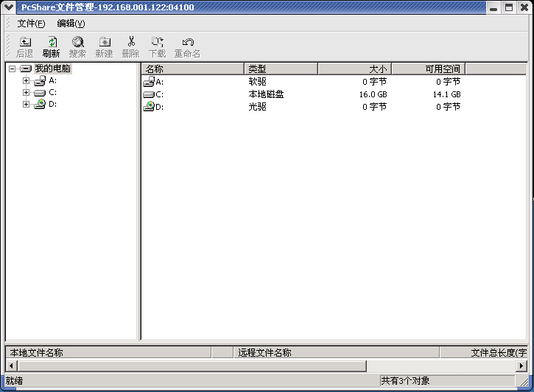Click the Download (下载) toolbar icon

157,43
